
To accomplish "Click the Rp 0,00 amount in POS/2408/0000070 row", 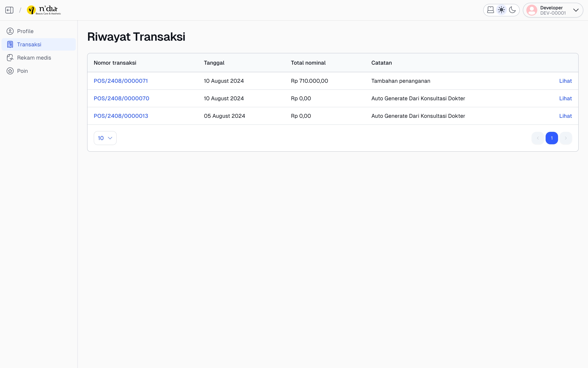I will [x=301, y=98].
